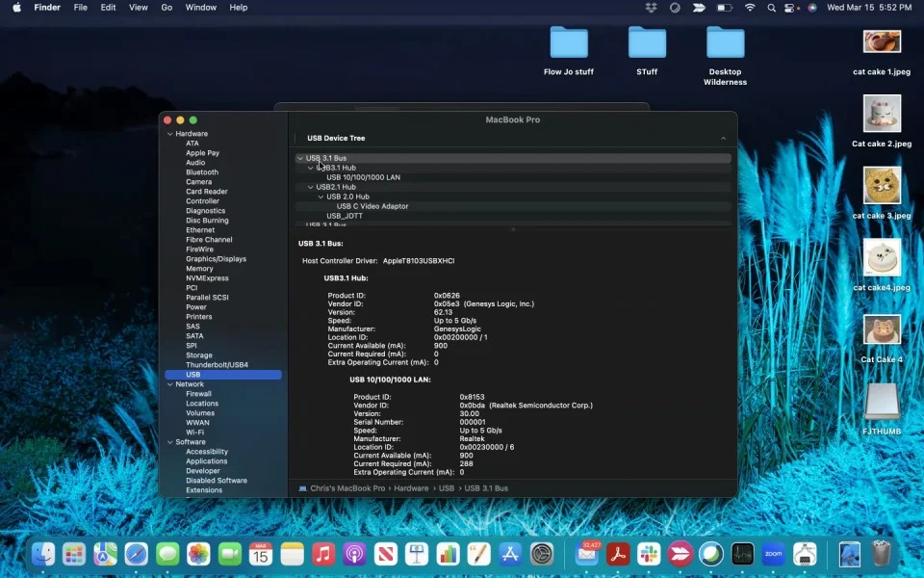
Task: Collapse the USB 2.0 Hub tree node
Action: click(321, 197)
